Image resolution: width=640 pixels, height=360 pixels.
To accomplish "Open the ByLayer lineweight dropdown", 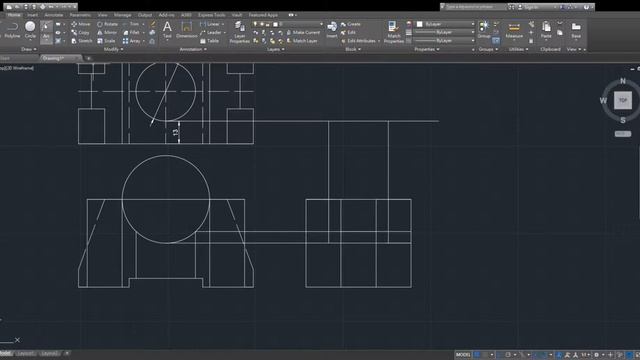I will [x=445, y=32].
